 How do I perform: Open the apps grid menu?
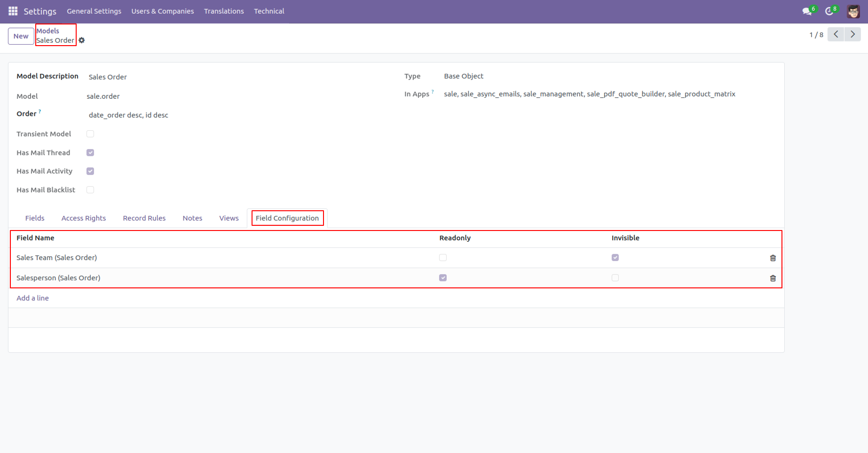pos(13,11)
